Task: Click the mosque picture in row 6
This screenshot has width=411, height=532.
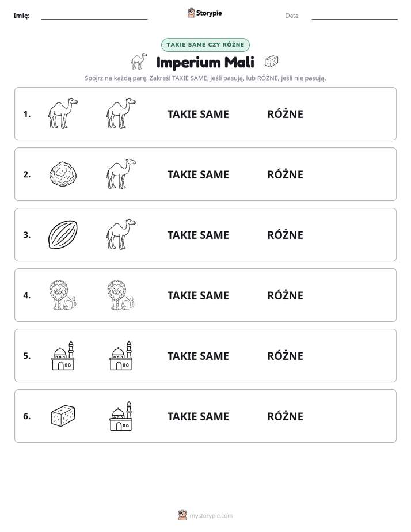Action: pos(121,416)
